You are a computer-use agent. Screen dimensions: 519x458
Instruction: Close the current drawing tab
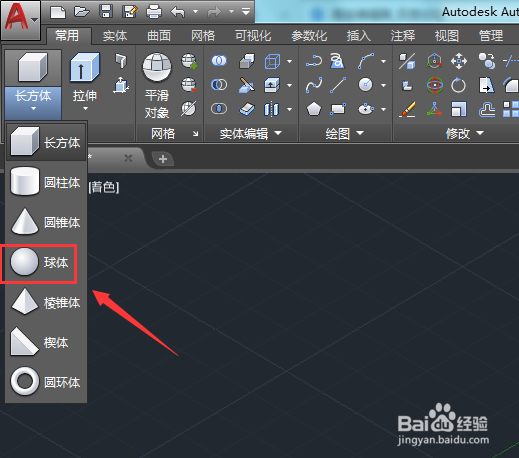128,158
